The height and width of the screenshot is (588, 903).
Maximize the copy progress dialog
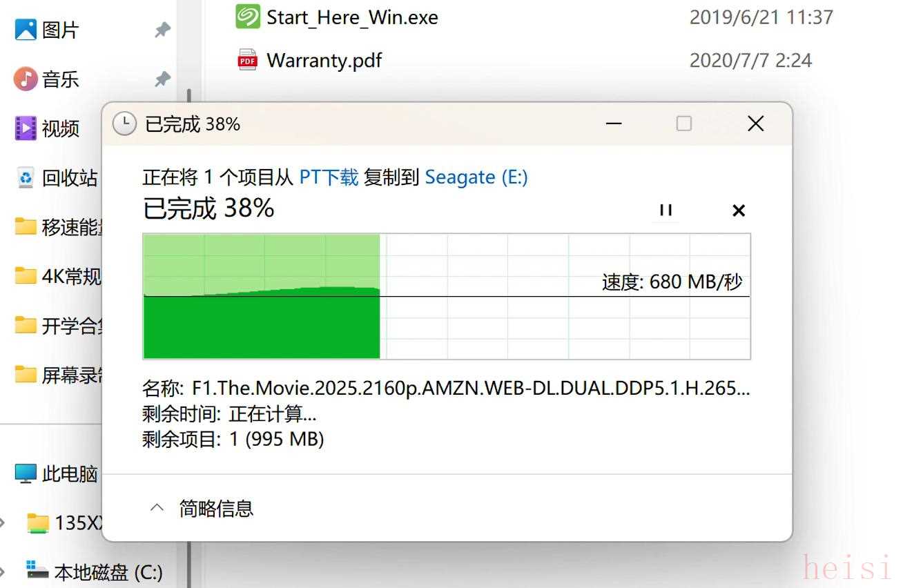pos(683,124)
